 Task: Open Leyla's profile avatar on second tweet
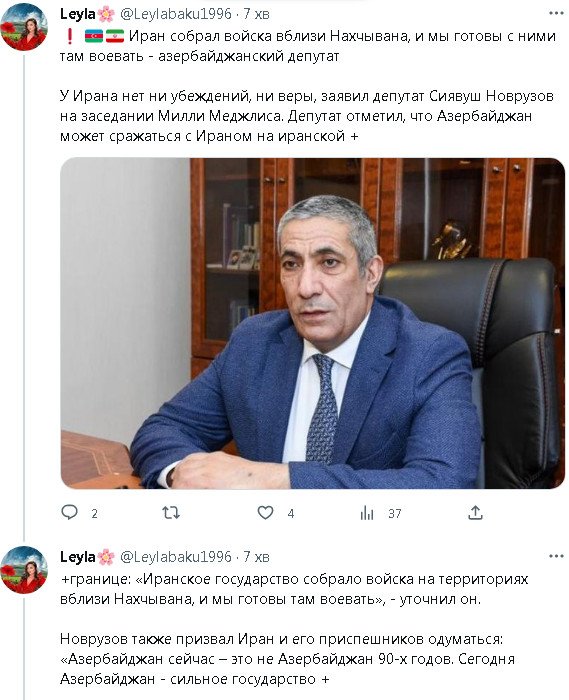pyautogui.click(x=24, y=570)
